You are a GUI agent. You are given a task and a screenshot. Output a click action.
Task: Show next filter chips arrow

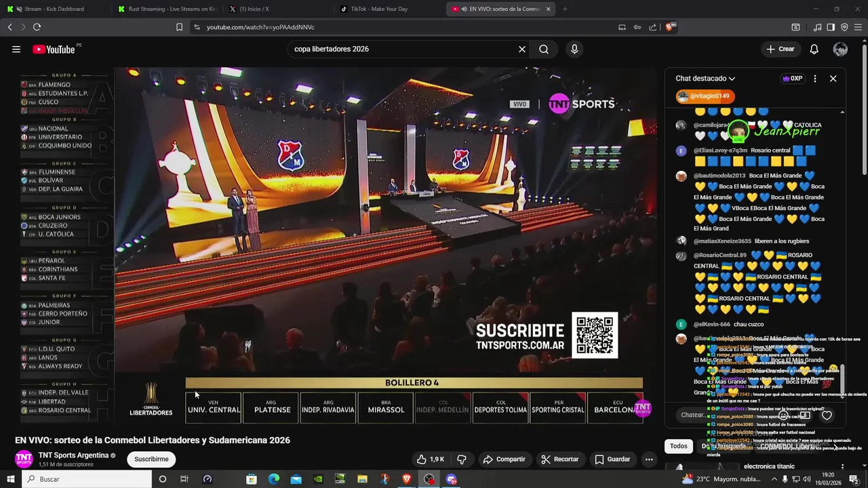click(x=835, y=446)
